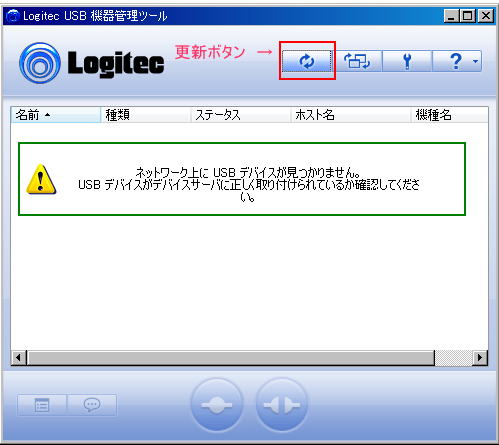
Task: Open settings with the wrench icon
Action: click(x=407, y=61)
